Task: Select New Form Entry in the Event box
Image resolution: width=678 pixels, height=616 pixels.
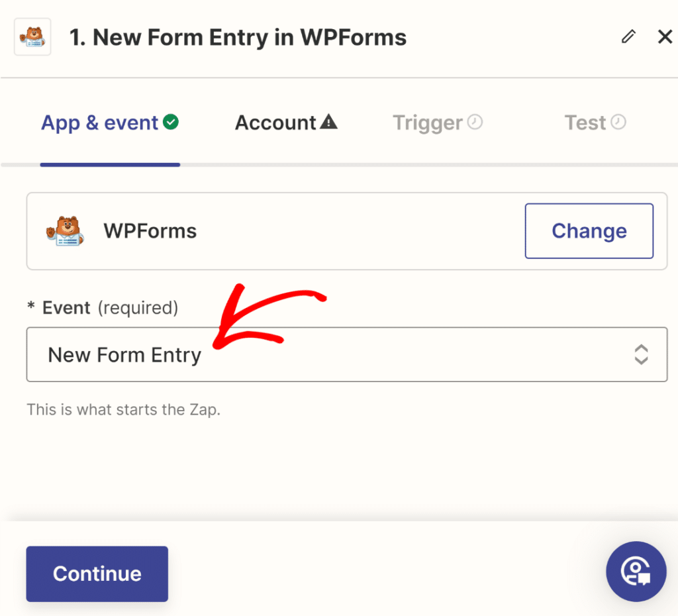Action: click(x=124, y=354)
